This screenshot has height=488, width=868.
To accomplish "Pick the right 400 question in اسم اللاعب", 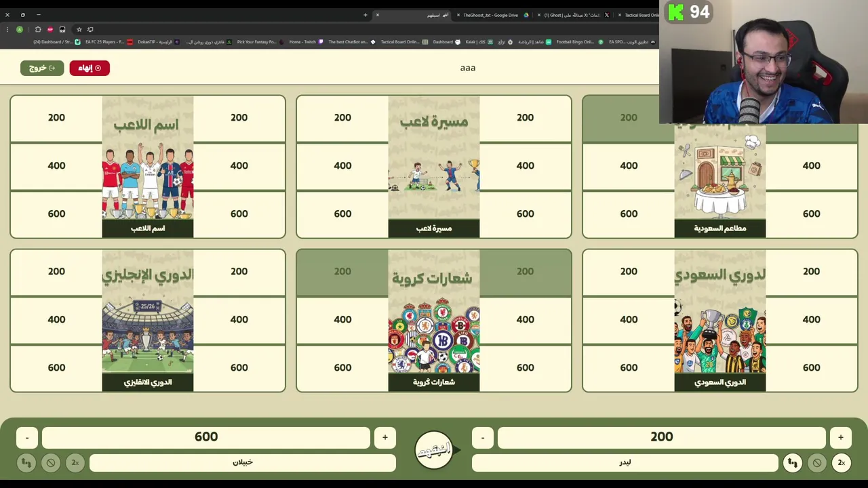I will [239, 166].
